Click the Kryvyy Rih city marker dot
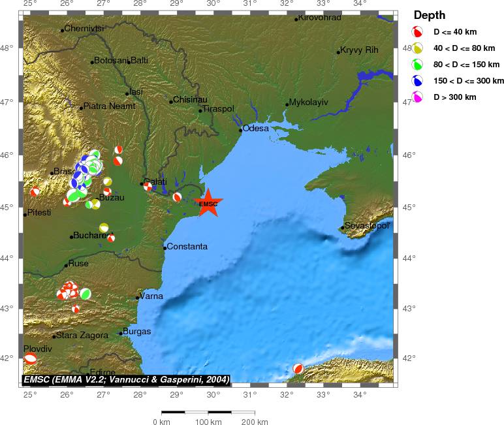 tap(338, 52)
